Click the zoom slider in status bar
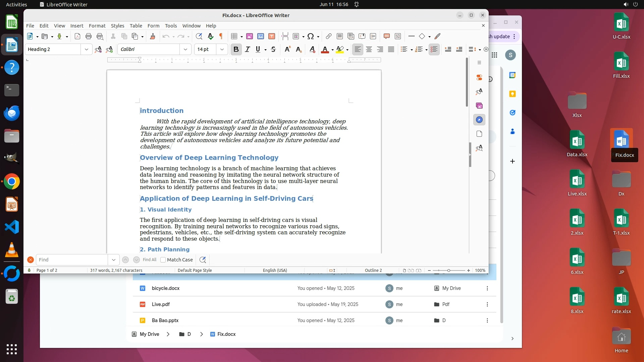 coord(448,270)
